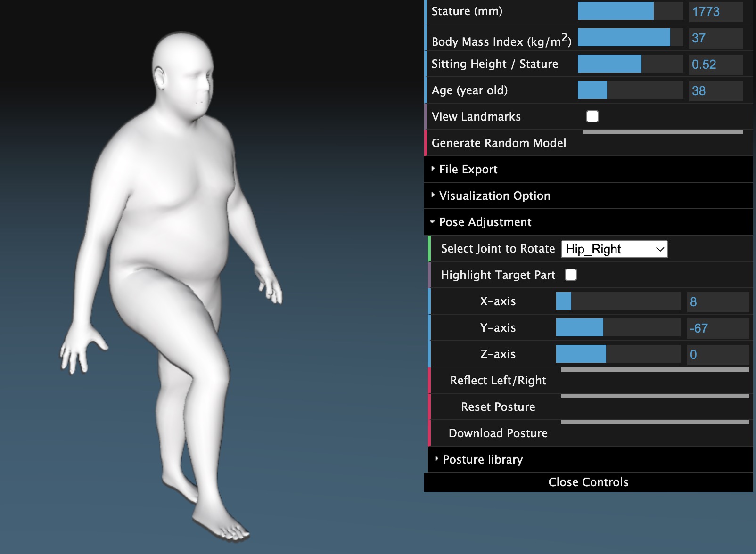Expand the File Export section

468,170
